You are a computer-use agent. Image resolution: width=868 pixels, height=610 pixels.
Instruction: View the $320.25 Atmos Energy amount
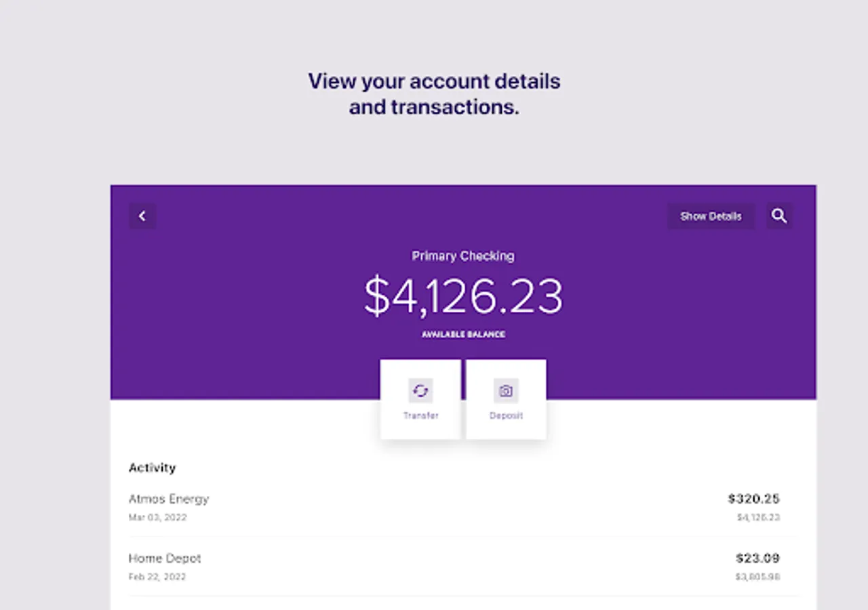click(x=753, y=499)
